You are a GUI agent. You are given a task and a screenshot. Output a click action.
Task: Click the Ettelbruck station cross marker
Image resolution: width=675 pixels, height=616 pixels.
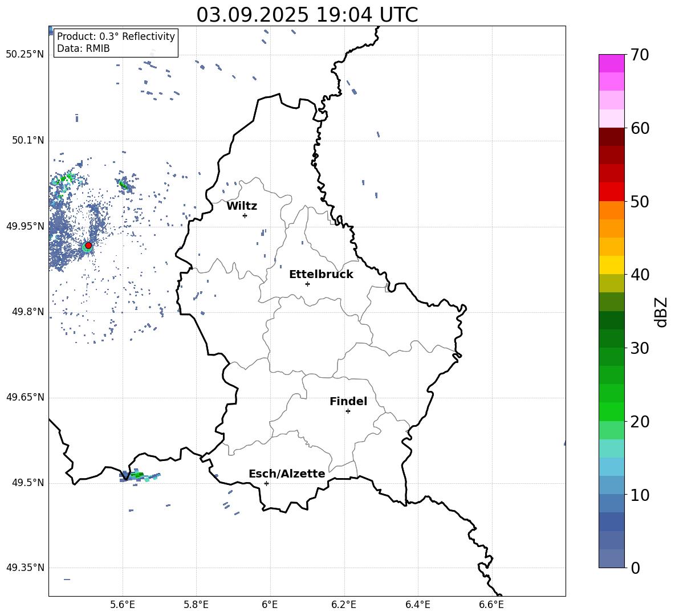tap(307, 284)
